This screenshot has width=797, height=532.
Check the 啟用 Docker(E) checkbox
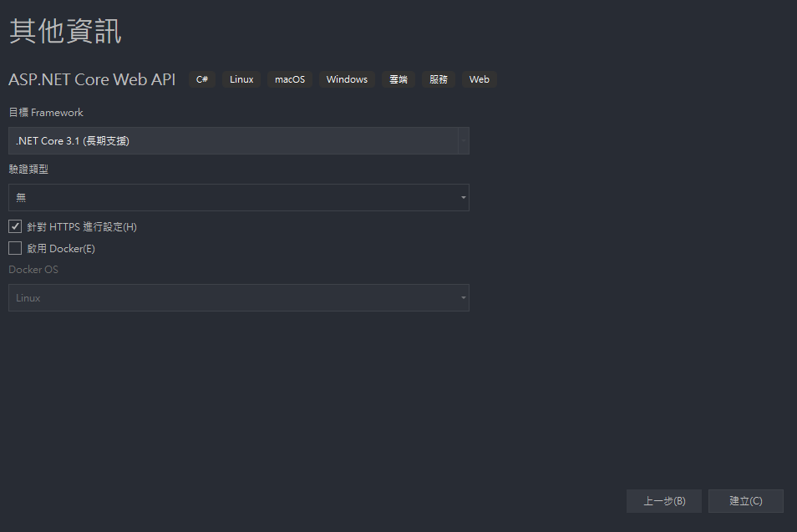tap(15, 248)
